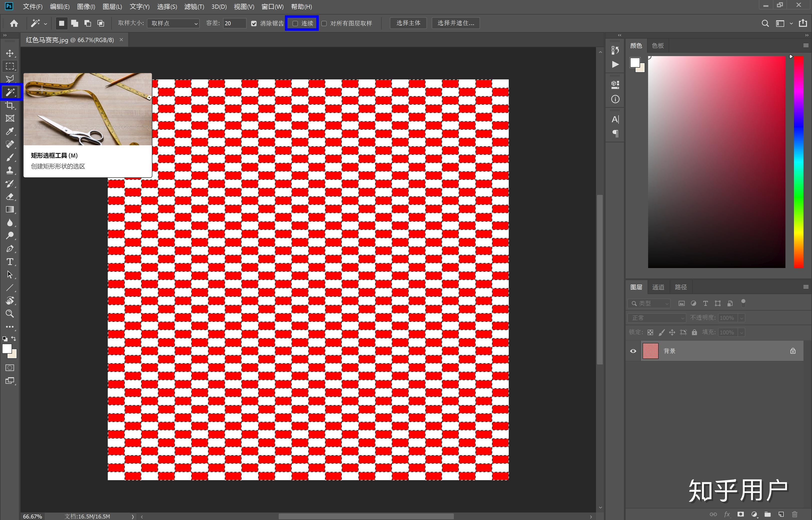The image size is (812, 520).
Task: Delete layer with trash icon
Action: pos(794,514)
